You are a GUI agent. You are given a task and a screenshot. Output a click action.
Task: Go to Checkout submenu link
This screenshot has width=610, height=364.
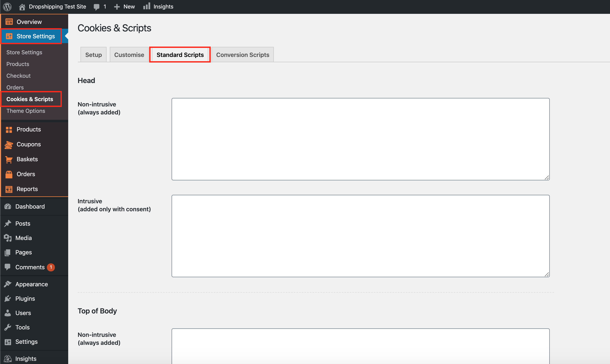[x=18, y=76]
